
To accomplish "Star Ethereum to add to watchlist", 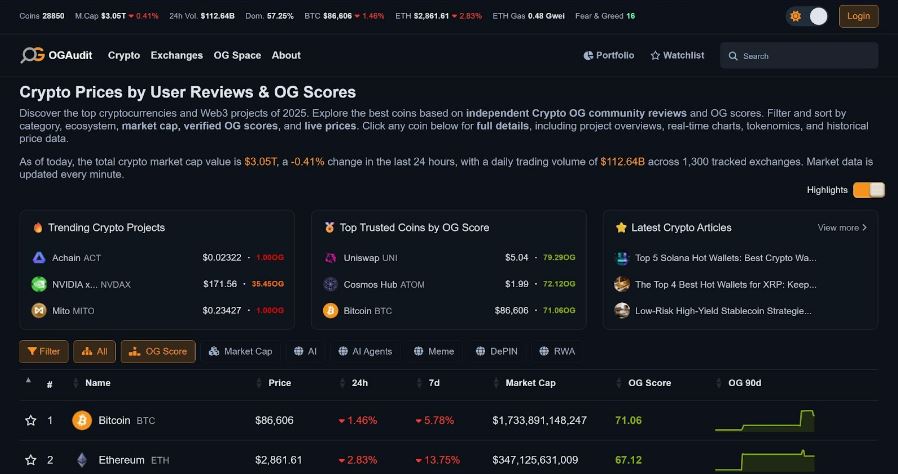I will click(x=30, y=460).
